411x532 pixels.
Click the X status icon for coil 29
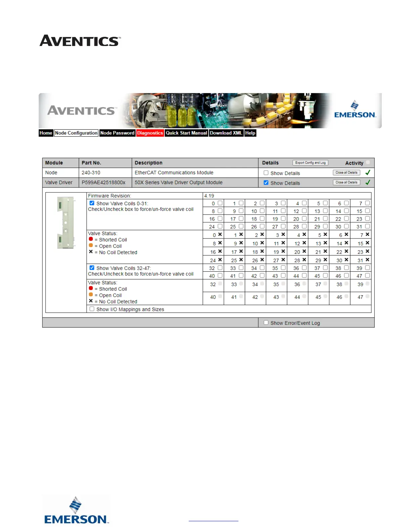tap(325, 260)
